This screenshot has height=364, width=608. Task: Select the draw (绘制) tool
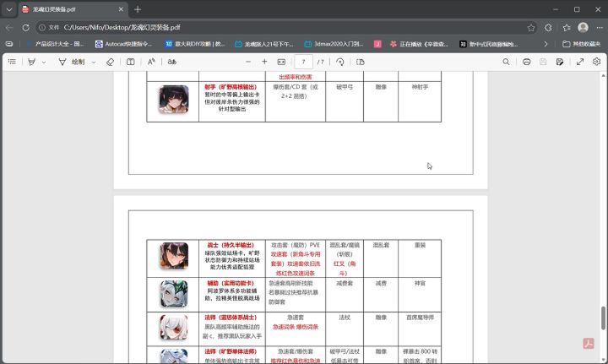click(72, 62)
